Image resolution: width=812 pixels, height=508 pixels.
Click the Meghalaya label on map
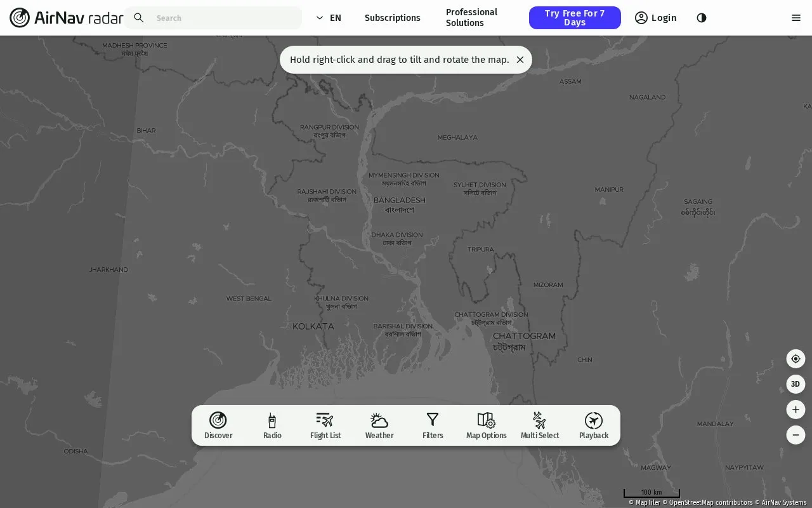(457, 137)
